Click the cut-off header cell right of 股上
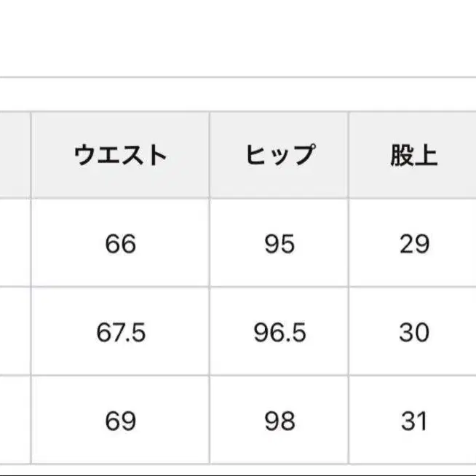 468,155
